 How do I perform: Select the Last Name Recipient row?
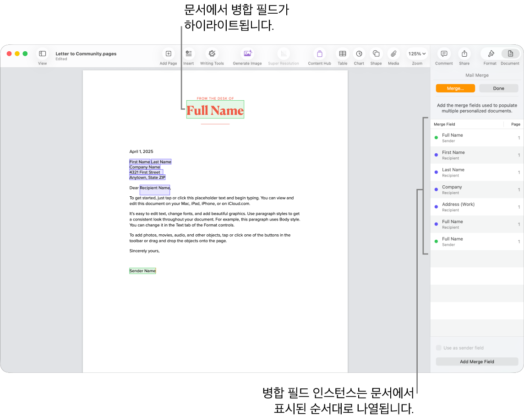tap(477, 172)
